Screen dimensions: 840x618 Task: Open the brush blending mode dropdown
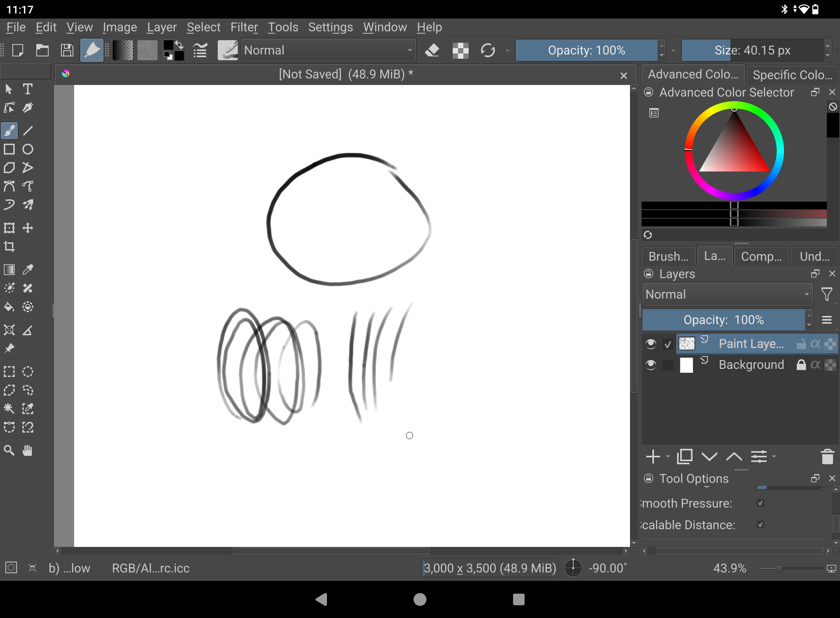[x=328, y=50]
